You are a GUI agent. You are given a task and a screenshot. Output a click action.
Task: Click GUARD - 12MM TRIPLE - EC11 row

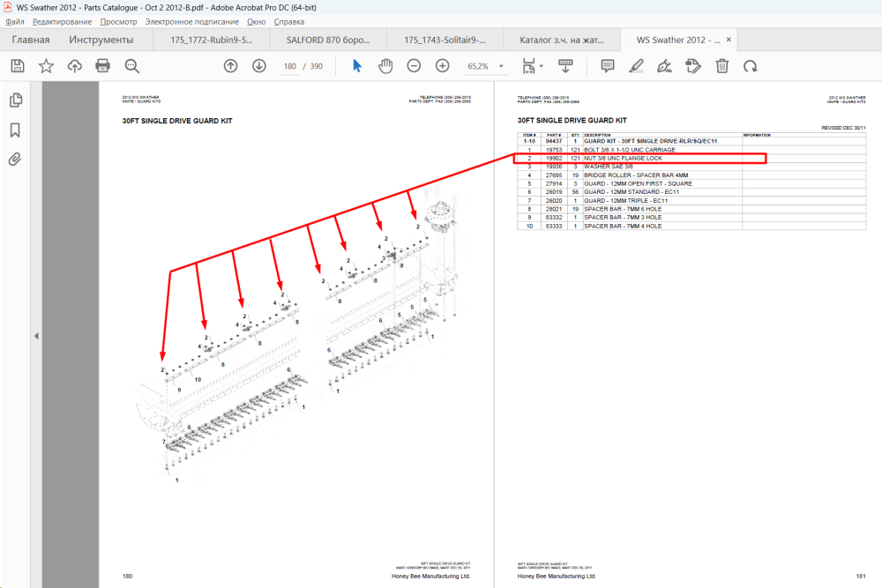[691, 201]
